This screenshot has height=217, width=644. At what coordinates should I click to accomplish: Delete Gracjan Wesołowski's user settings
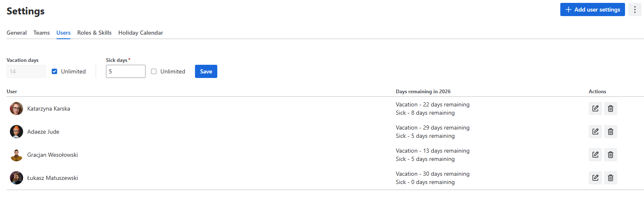point(611,155)
